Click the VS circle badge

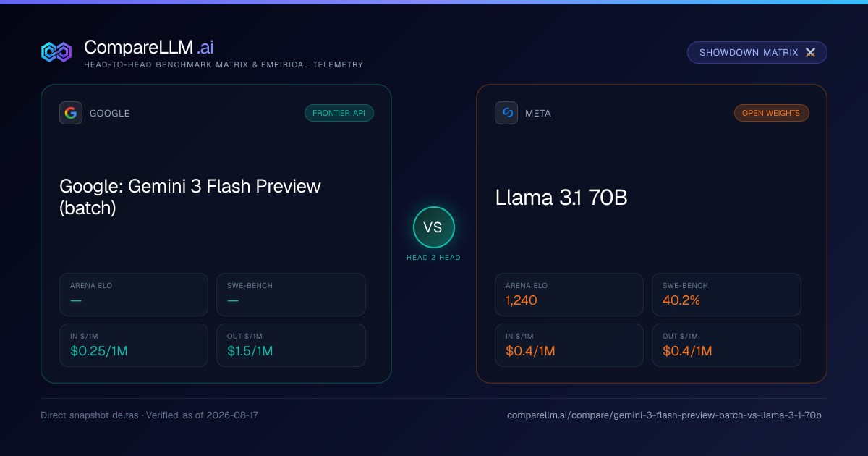[x=433, y=227]
